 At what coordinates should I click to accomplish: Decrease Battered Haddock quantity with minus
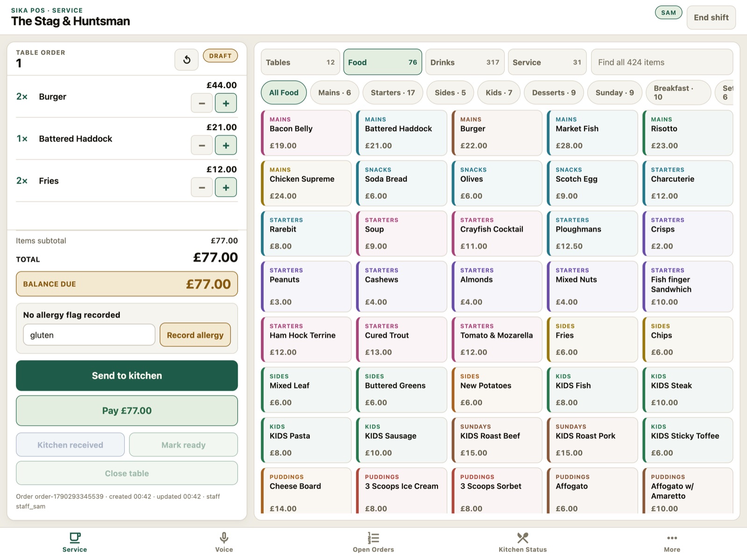point(202,145)
